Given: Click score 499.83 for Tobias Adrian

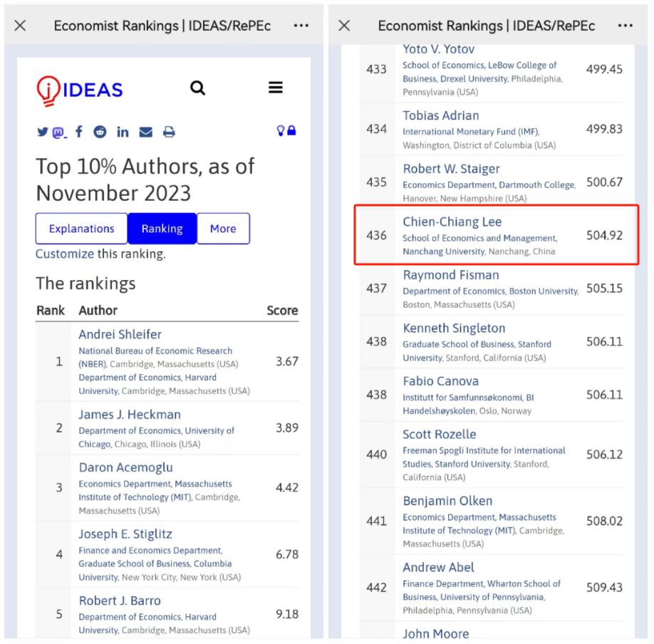Looking at the screenshot, I should click(604, 129).
